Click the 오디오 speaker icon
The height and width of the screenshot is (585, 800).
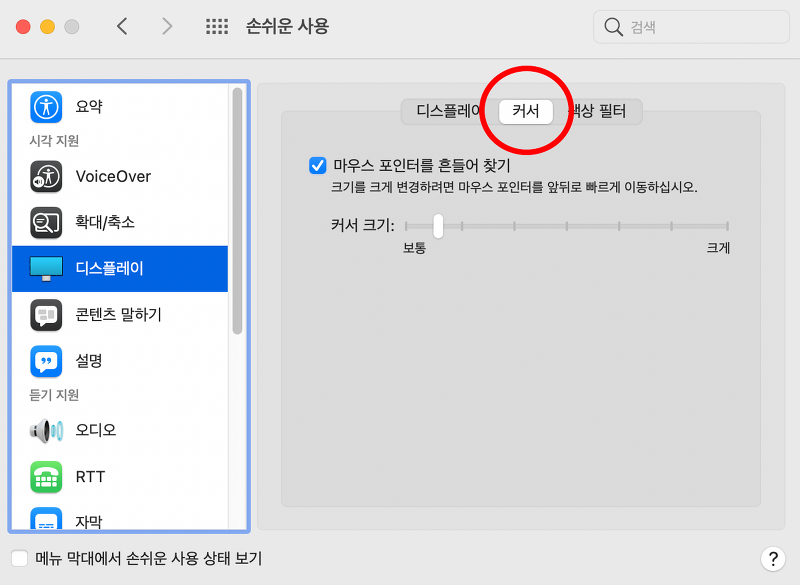[46, 430]
